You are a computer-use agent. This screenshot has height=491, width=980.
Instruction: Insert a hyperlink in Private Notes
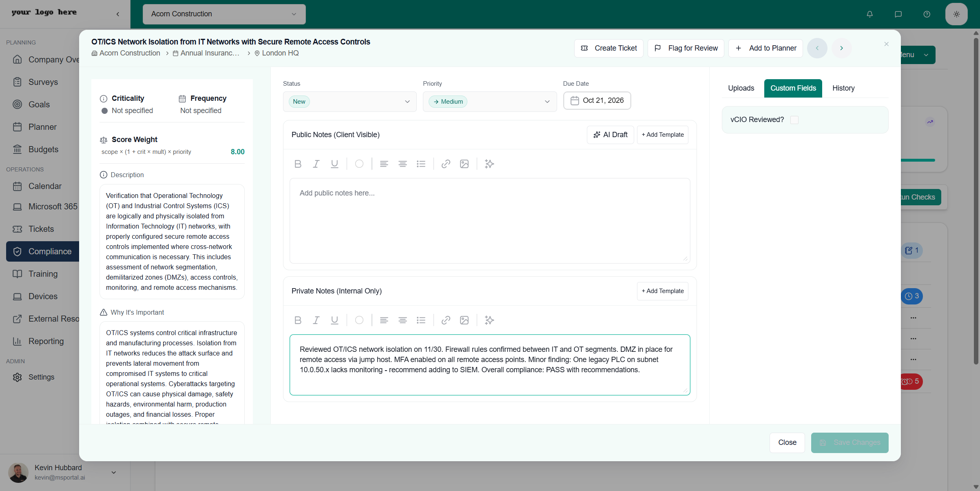445,320
